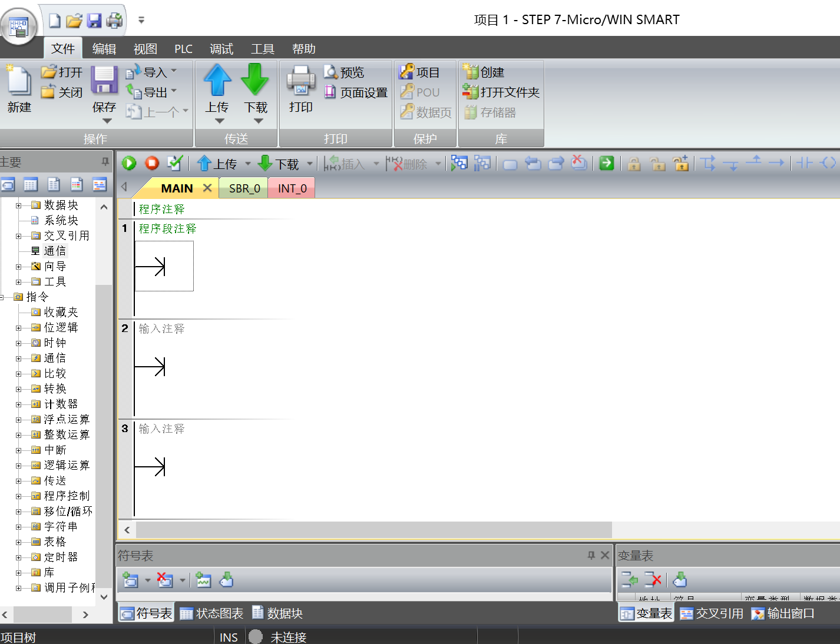Screen dimensions: 840x644
Task: Expand the 定时器 instruction folder
Action: click(x=19, y=557)
